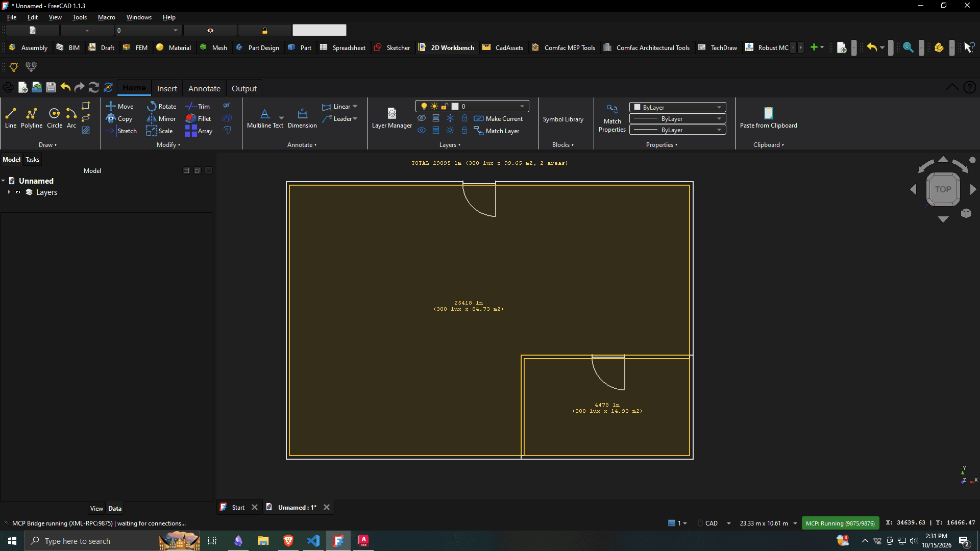This screenshot has height=551, width=980.
Task: Click the TOP face of navigation cube
Action: (943, 189)
